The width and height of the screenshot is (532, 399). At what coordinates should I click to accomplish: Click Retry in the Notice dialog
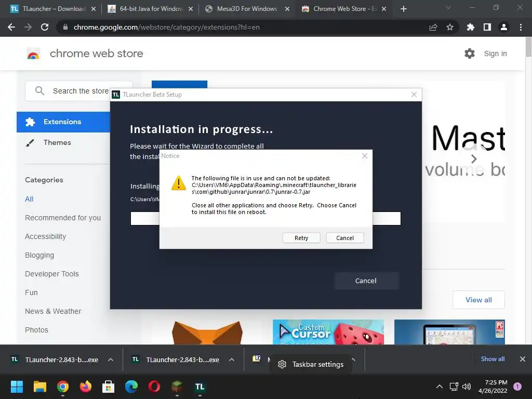[x=301, y=238]
